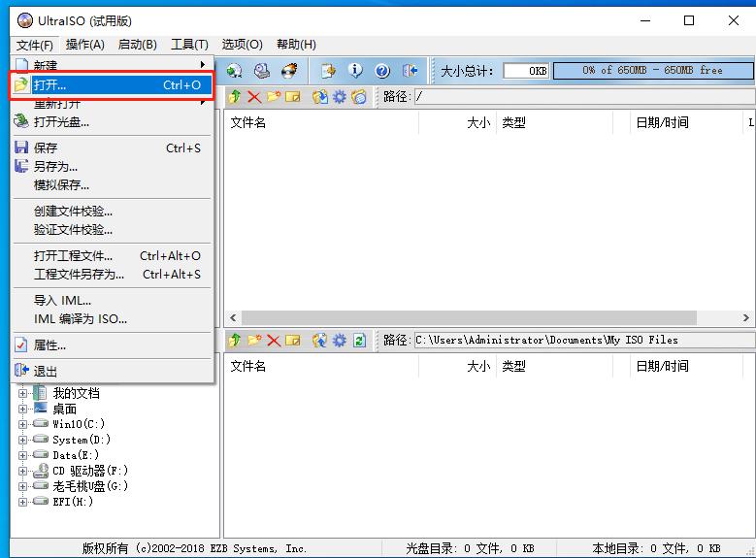Click the exit door icon in toolbar
This screenshot has height=558, width=756.
tap(410, 71)
